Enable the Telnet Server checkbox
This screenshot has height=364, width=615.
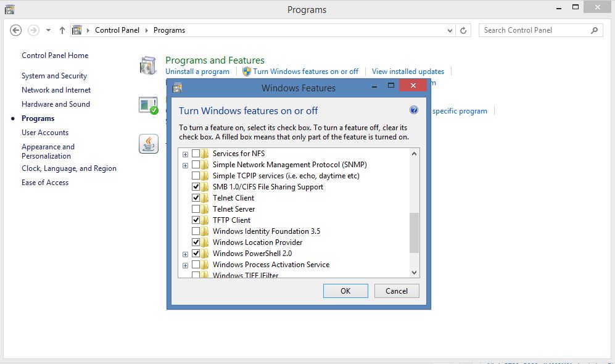tap(196, 209)
